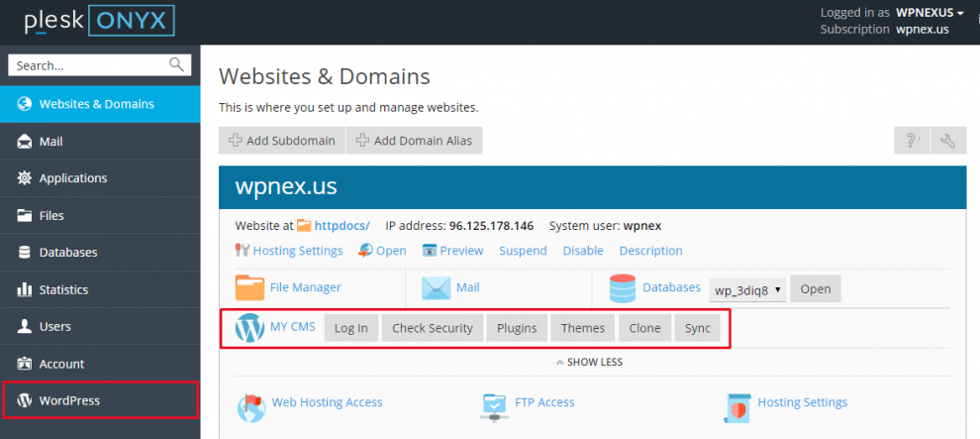Open the httpdocs/ folder link

point(342,225)
